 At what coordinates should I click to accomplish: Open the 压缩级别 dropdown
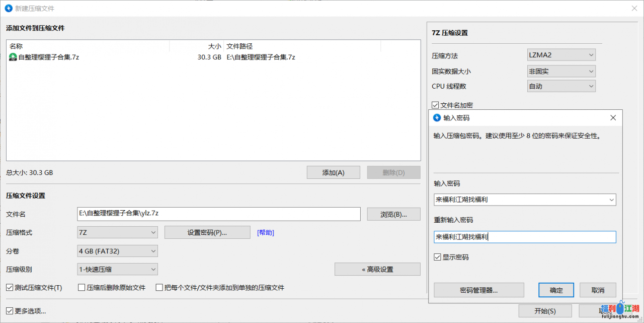tap(117, 269)
